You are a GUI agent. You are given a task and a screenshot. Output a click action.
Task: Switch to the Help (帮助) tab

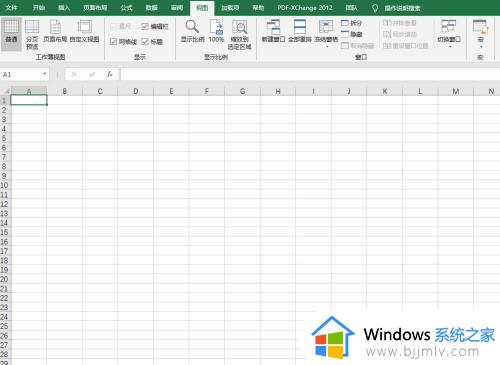pos(258,8)
